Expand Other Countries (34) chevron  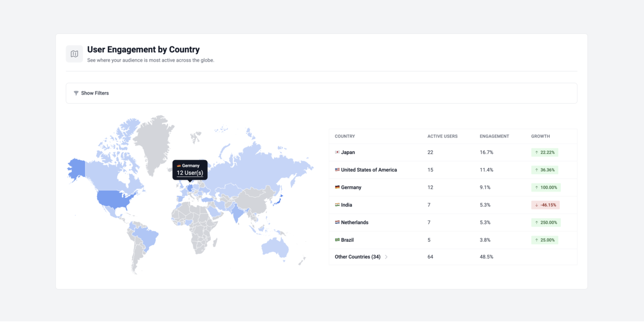coord(386,257)
